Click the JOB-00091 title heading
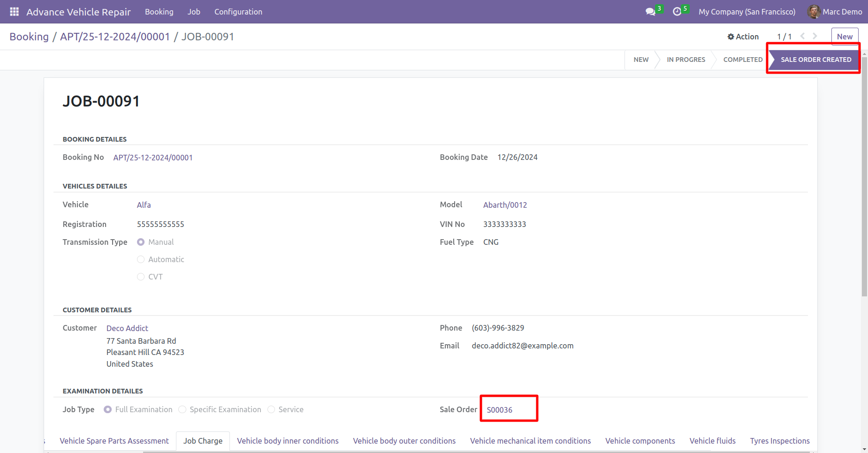 click(x=101, y=101)
